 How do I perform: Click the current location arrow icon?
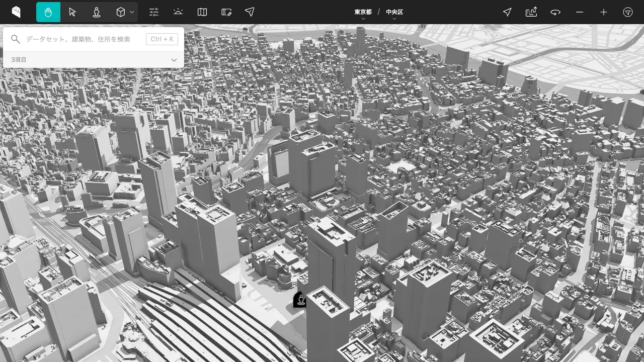507,12
